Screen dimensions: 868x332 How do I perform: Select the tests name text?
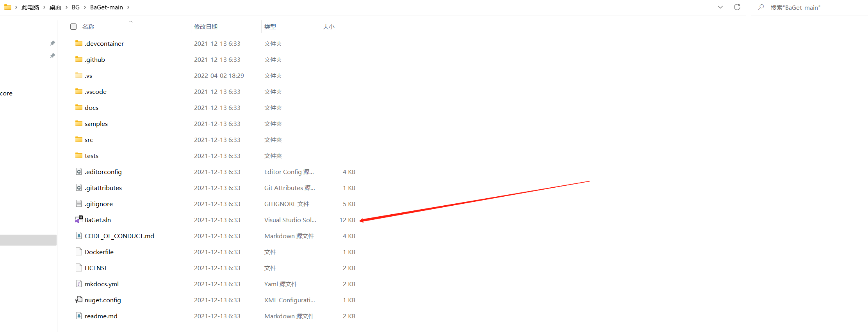(91, 156)
